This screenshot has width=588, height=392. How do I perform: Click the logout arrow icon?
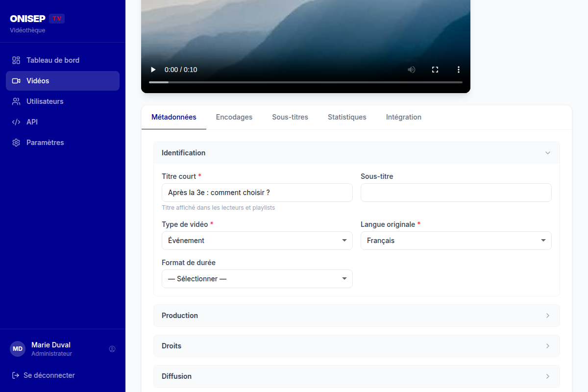[16, 375]
